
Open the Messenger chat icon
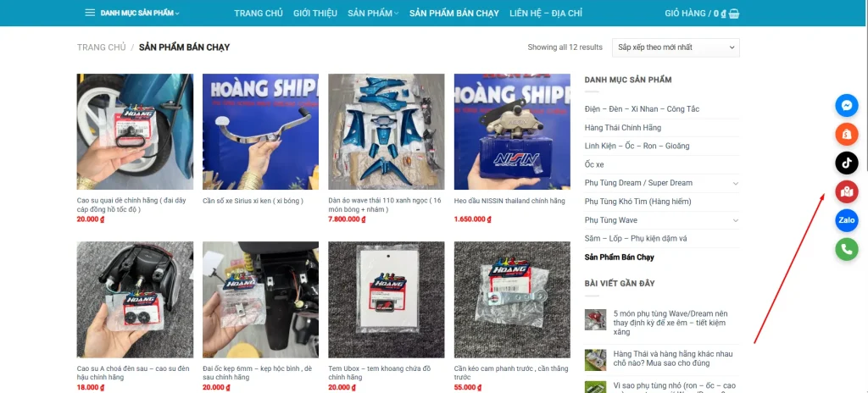(x=847, y=105)
